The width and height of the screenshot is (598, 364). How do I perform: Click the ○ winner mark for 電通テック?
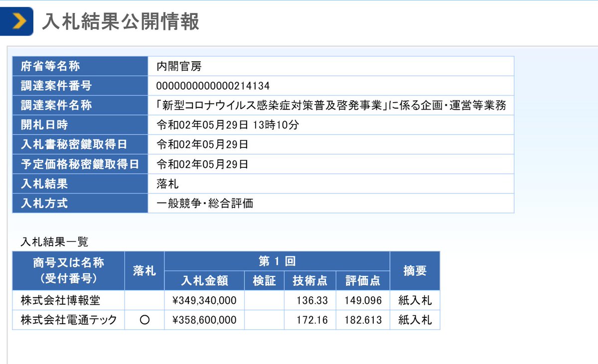click(x=145, y=320)
